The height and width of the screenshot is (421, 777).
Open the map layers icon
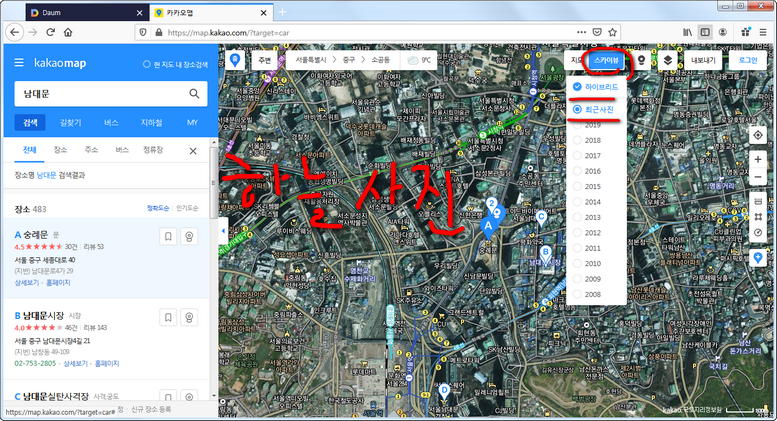click(x=667, y=60)
